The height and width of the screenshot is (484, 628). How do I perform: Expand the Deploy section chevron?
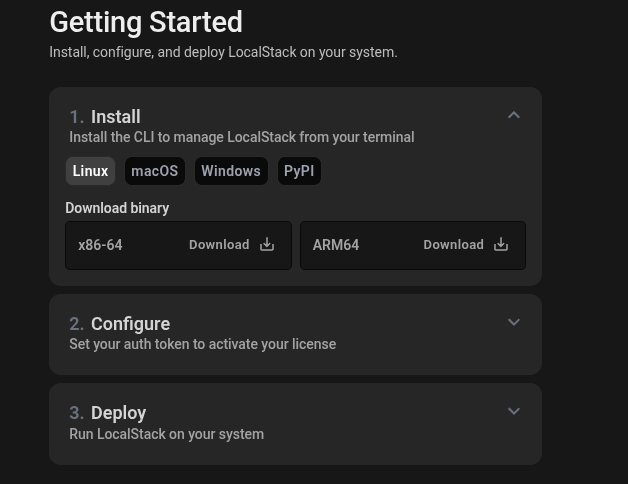pos(514,412)
